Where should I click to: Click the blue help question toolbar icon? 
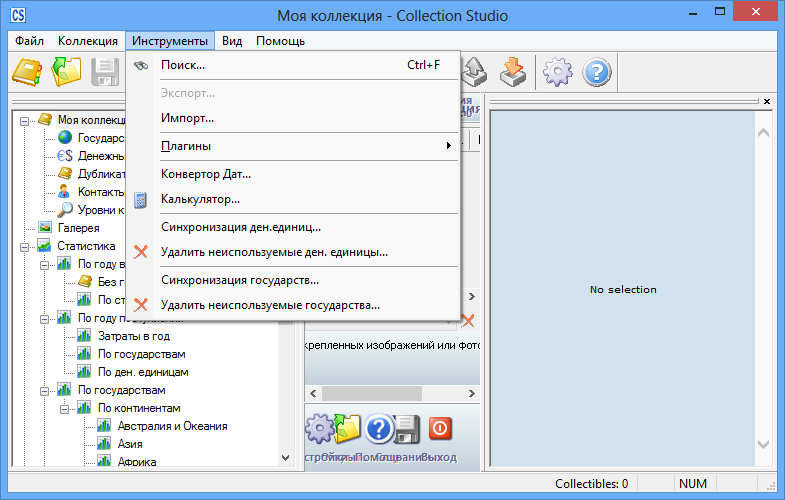pyautogui.click(x=597, y=72)
